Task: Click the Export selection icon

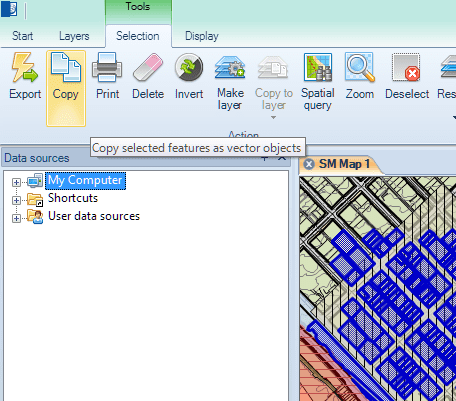Action: (x=24, y=68)
